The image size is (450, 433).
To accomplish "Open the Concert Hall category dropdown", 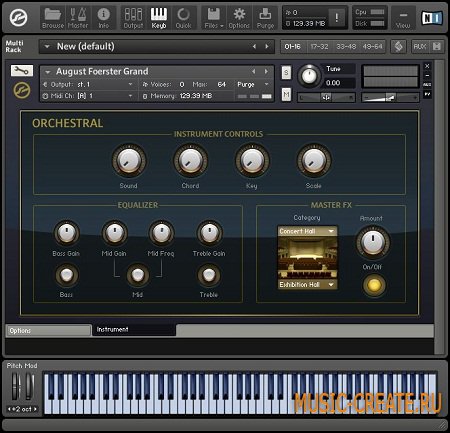I will click(307, 231).
